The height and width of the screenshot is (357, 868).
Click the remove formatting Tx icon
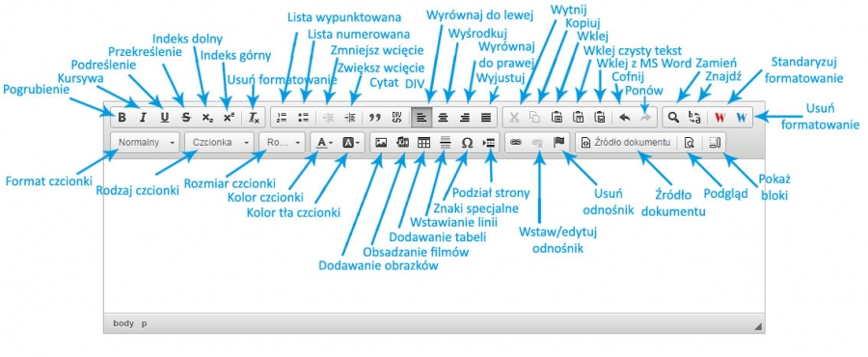coord(254,118)
